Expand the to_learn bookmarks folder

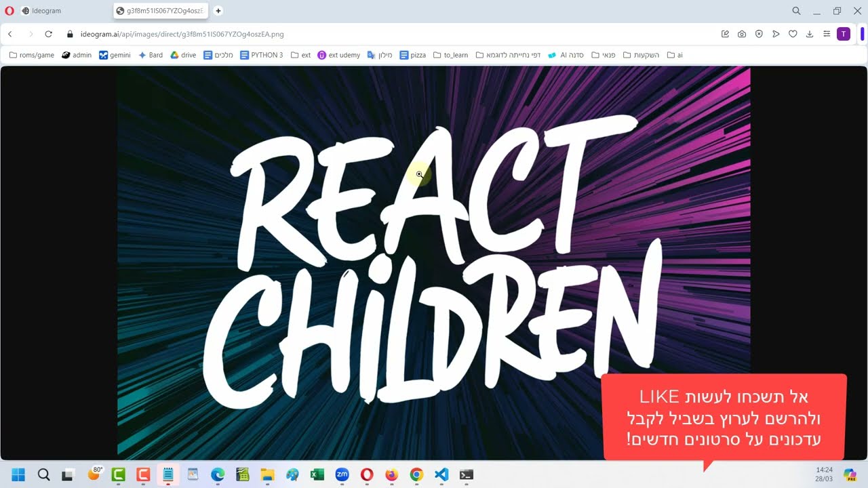point(450,55)
